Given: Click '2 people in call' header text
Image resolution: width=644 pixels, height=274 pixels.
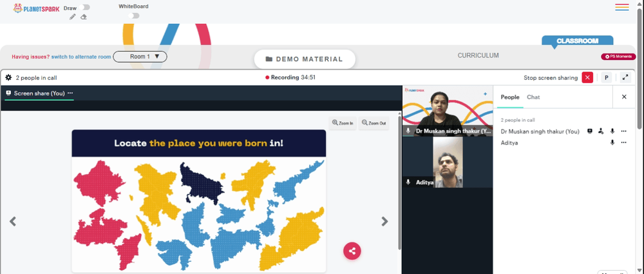Looking at the screenshot, I should click(36, 78).
